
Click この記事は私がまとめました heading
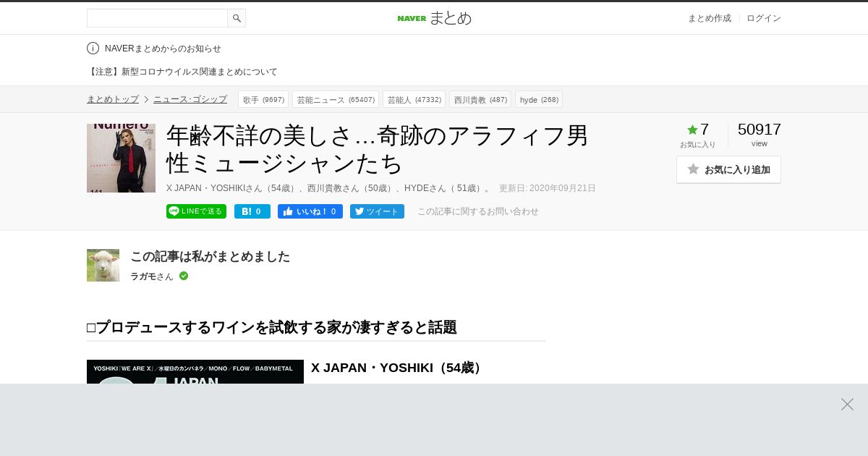coord(210,256)
